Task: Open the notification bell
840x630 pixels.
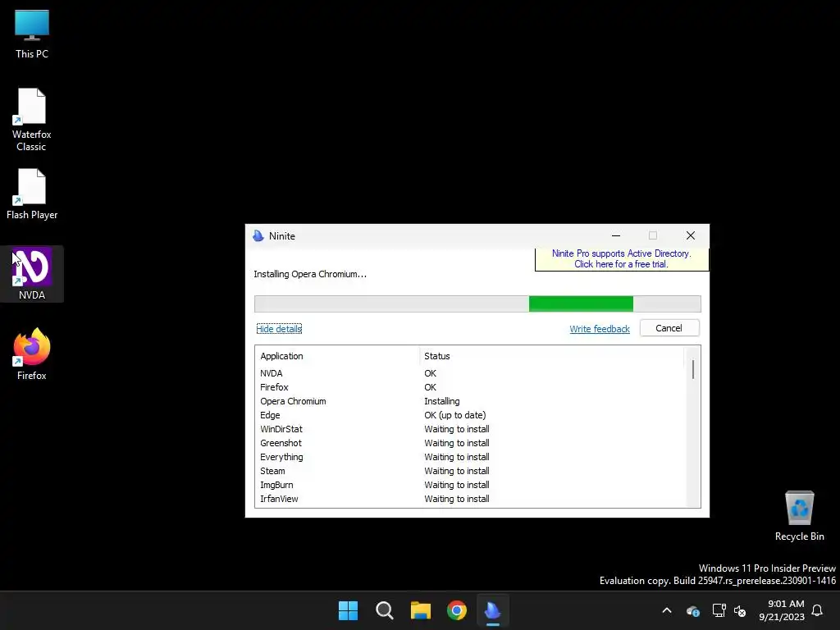Action: 818,610
